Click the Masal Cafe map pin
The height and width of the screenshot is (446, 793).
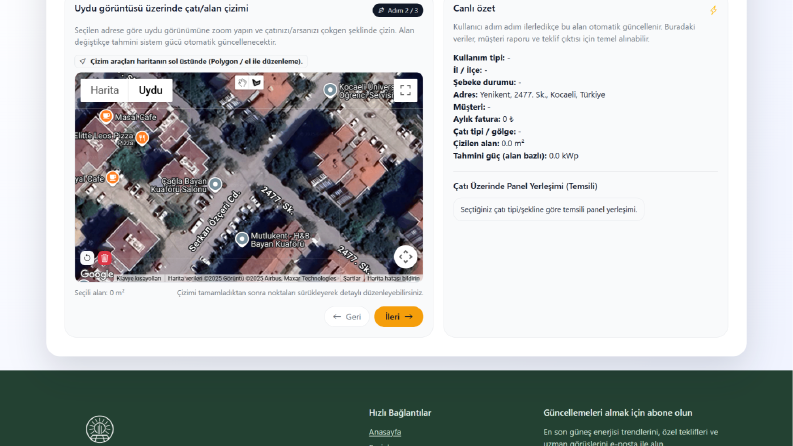pyautogui.click(x=106, y=116)
